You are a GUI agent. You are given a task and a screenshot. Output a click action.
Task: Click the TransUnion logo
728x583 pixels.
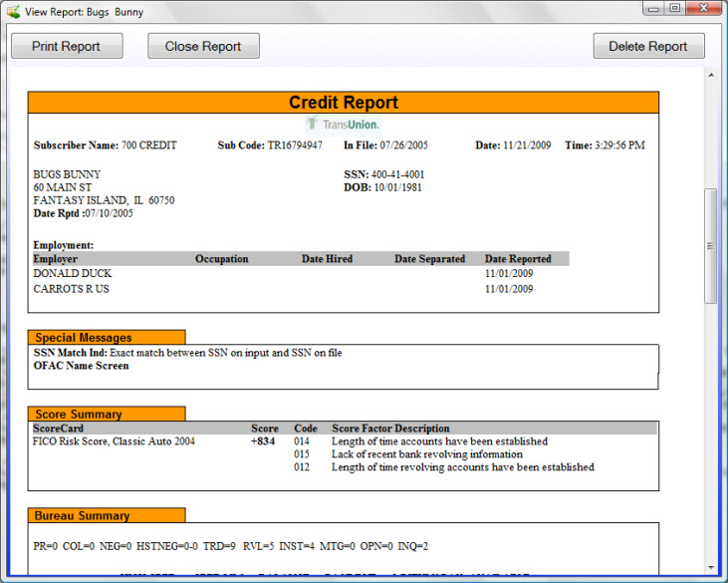pos(344,125)
